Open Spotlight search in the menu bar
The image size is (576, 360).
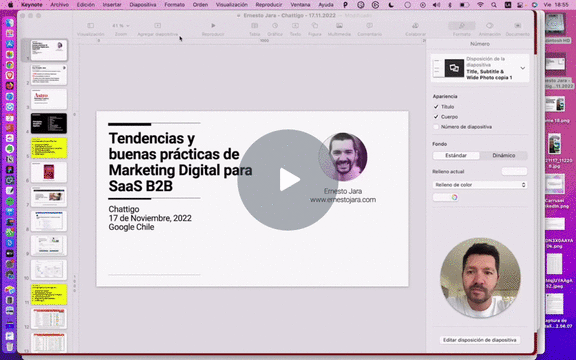click(x=494, y=5)
